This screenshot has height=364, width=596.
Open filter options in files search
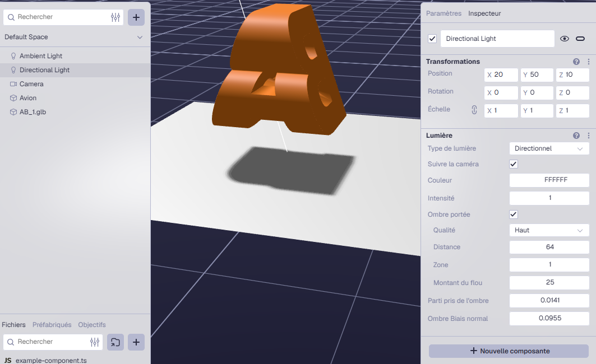[x=95, y=342]
